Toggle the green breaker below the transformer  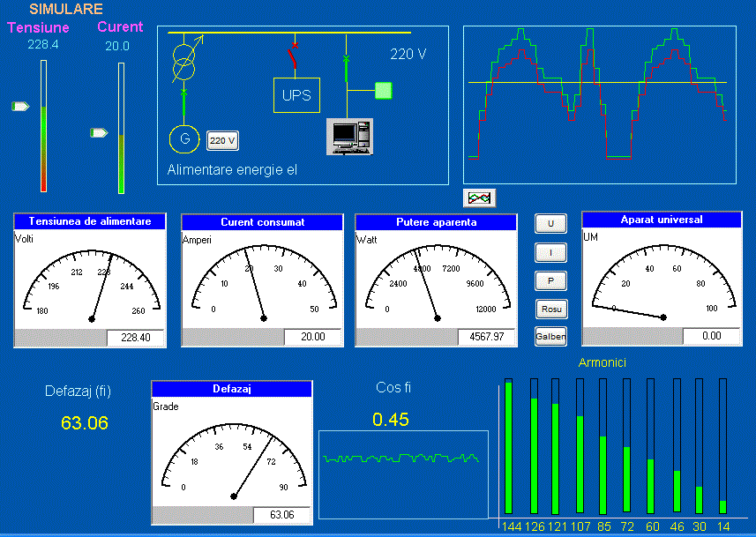click(183, 93)
